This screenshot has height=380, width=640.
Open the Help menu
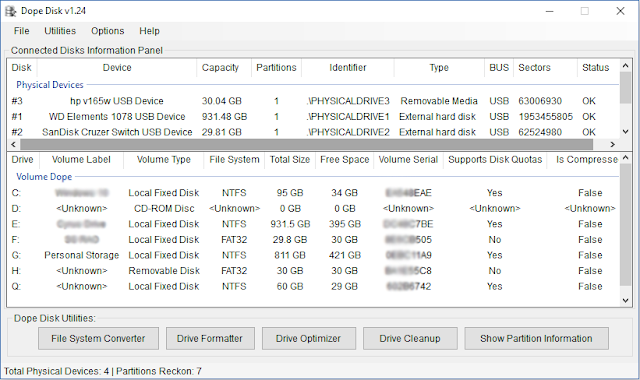click(149, 31)
